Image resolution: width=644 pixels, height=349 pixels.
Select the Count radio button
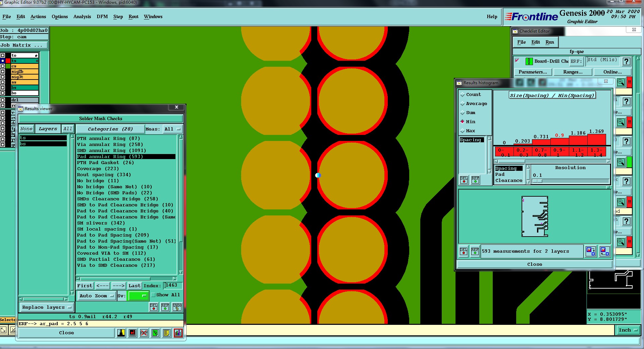click(463, 95)
